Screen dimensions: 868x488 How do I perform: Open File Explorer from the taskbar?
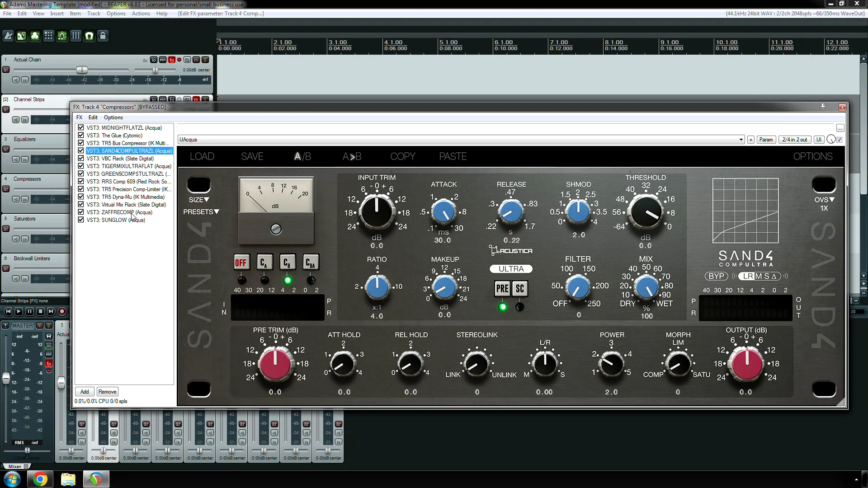click(x=68, y=479)
